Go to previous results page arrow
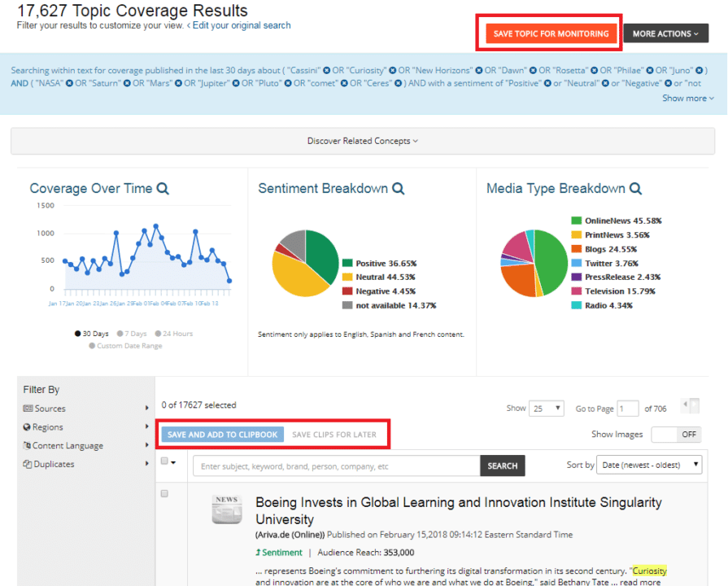The width and height of the screenshot is (728, 586). point(685,405)
